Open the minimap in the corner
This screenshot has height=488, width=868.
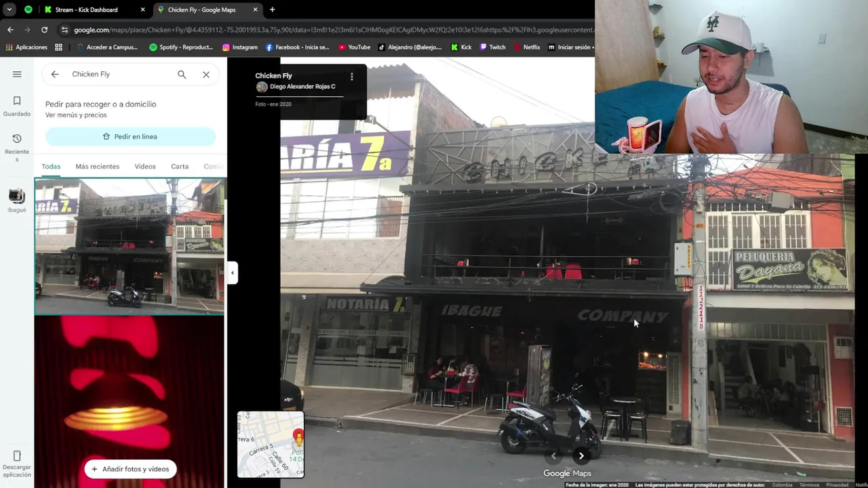point(271,445)
